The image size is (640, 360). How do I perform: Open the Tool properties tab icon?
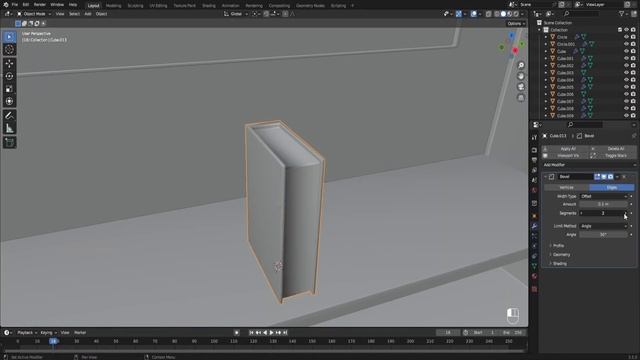pyautogui.click(x=534, y=138)
